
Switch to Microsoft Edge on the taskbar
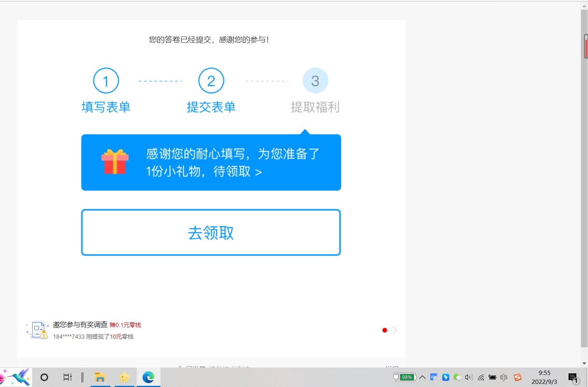(x=148, y=377)
